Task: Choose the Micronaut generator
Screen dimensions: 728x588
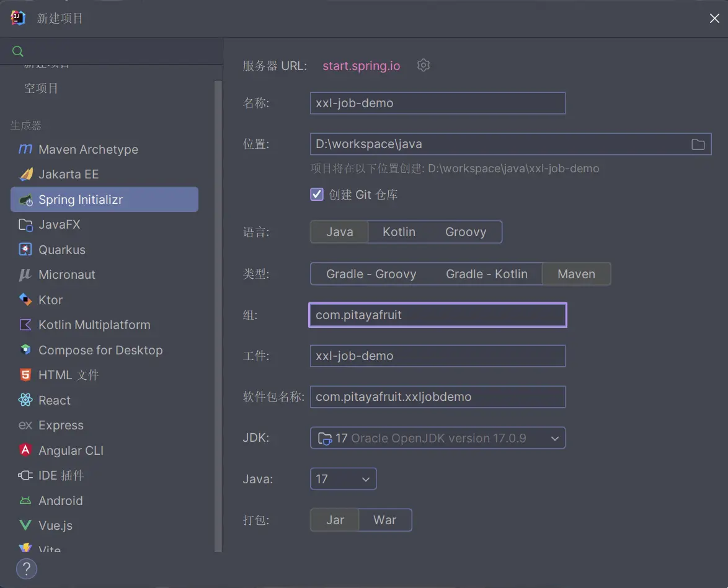Action: [67, 274]
